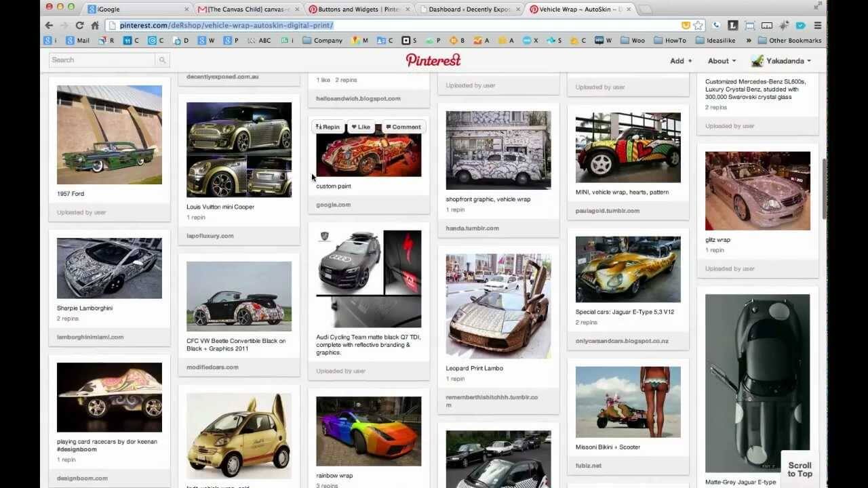Viewport: 868px width, 488px height.
Task: Follow the lapofluxury.com source link
Action: click(210, 236)
